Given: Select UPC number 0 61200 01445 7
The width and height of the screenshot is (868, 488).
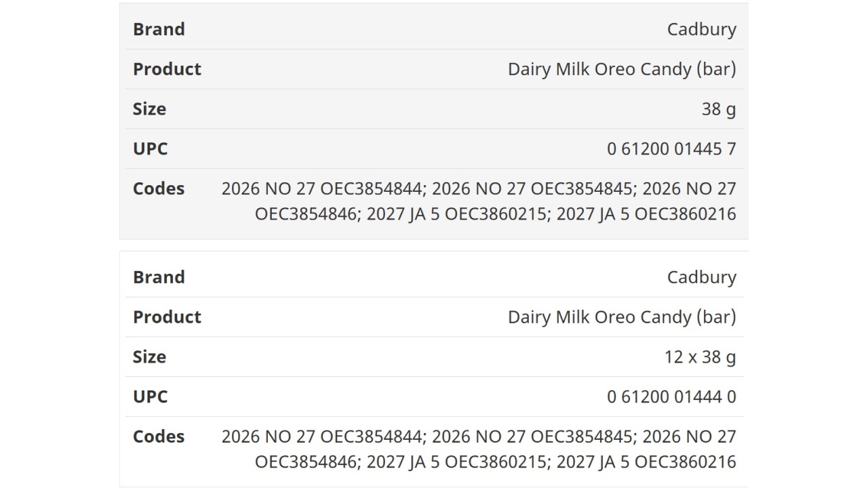Looking at the screenshot, I should tap(671, 149).
